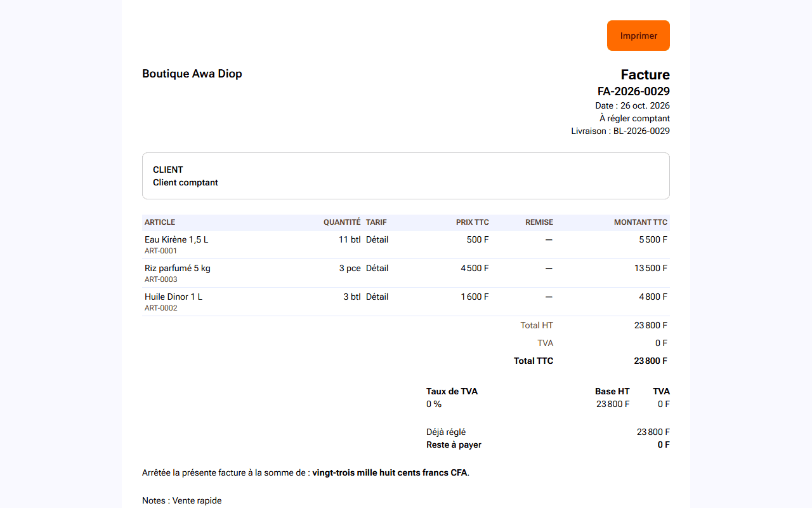Select the amount in words vingt-trois mille huit cents
Image resolution: width=812 pixels, height=508 pixels.
(x=368, y=472)
